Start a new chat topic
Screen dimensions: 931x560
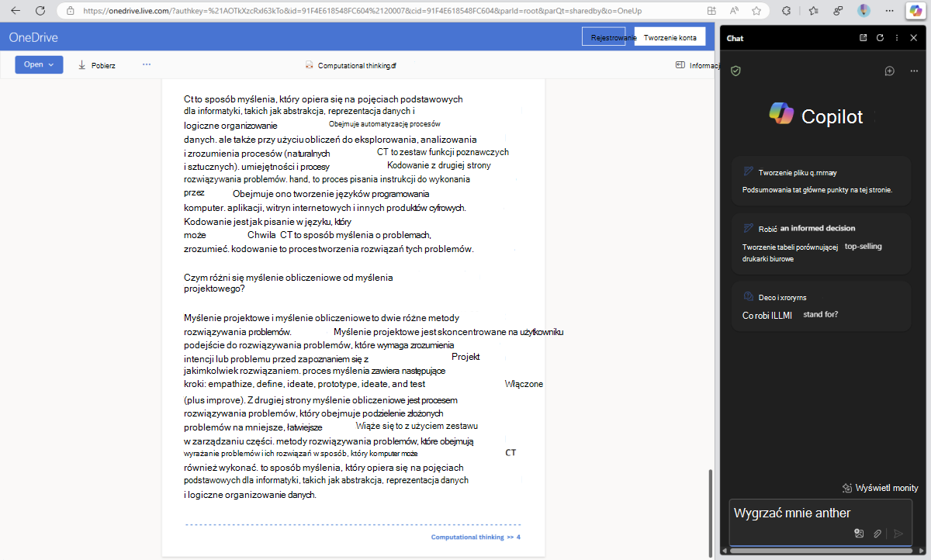click(890, 71)
